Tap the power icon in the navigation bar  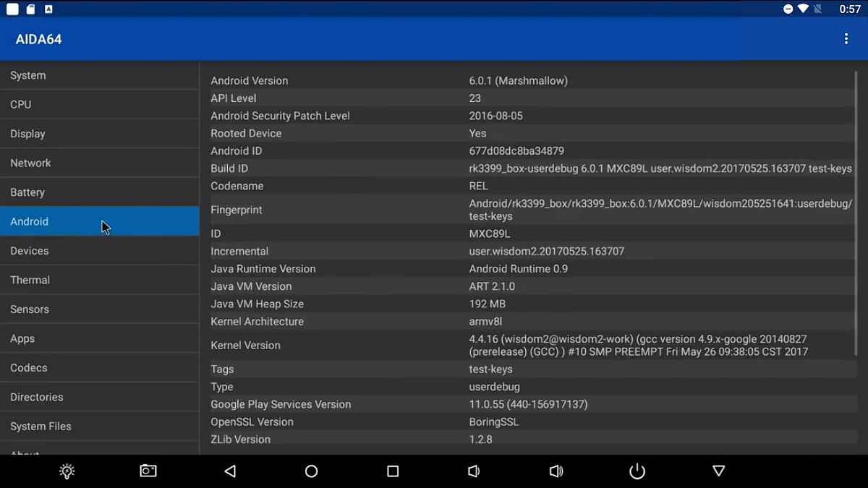[x=637, y=471]
